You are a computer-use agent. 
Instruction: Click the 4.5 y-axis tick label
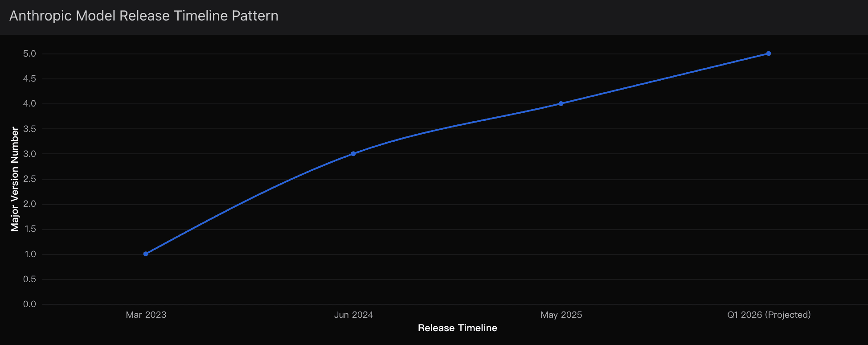click(x=29, y=79)
